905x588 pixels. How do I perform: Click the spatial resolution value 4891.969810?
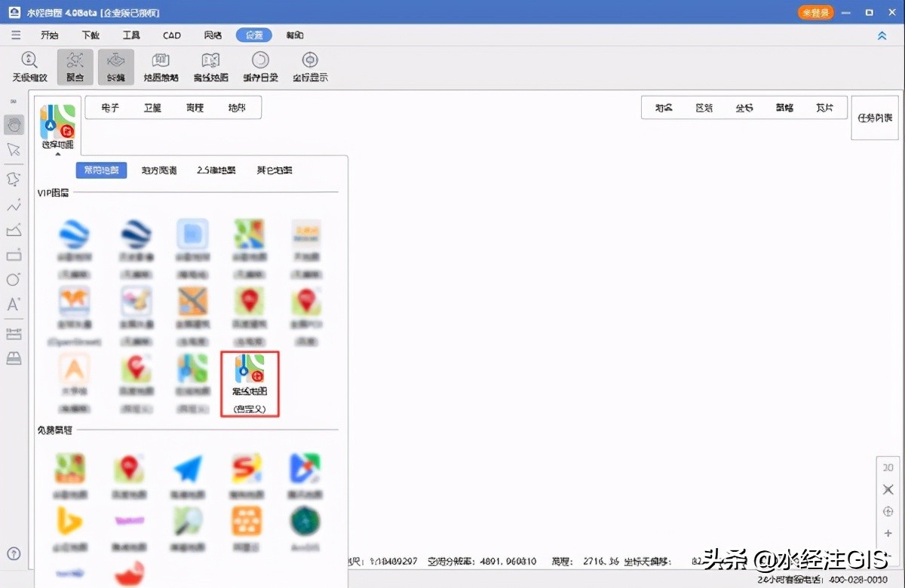click(510, 562)
